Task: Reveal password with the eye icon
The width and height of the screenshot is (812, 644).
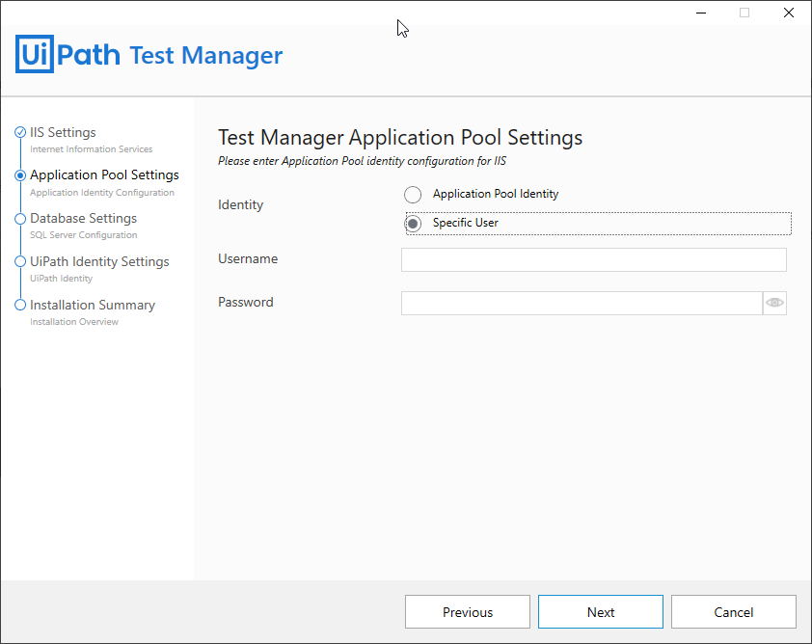Action: 774,303
